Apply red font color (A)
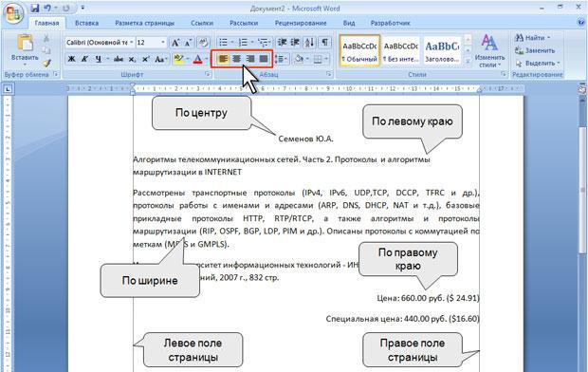The width and height of the screenshot is (588, 372). pos(197,59)
